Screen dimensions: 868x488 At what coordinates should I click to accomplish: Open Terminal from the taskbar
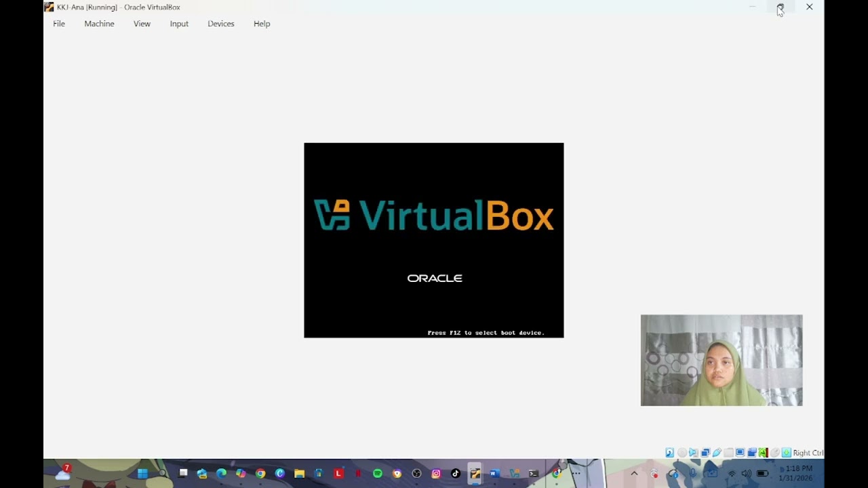534,474
